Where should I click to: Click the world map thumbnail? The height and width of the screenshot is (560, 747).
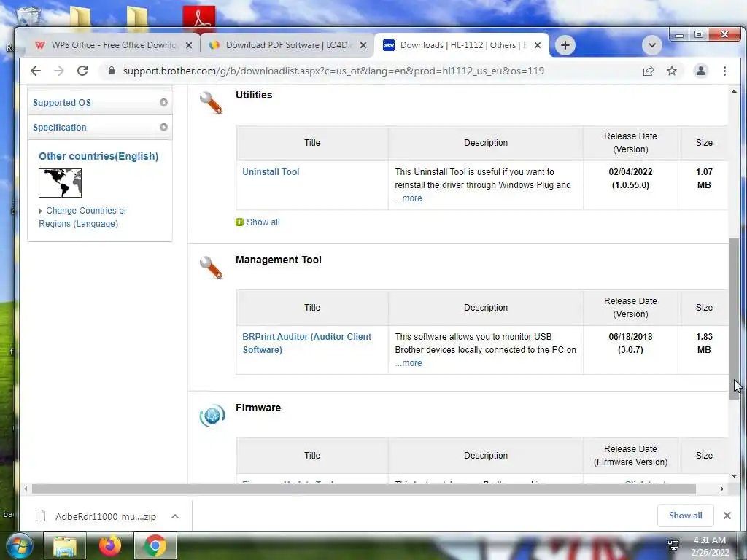[x=60, y=183]
